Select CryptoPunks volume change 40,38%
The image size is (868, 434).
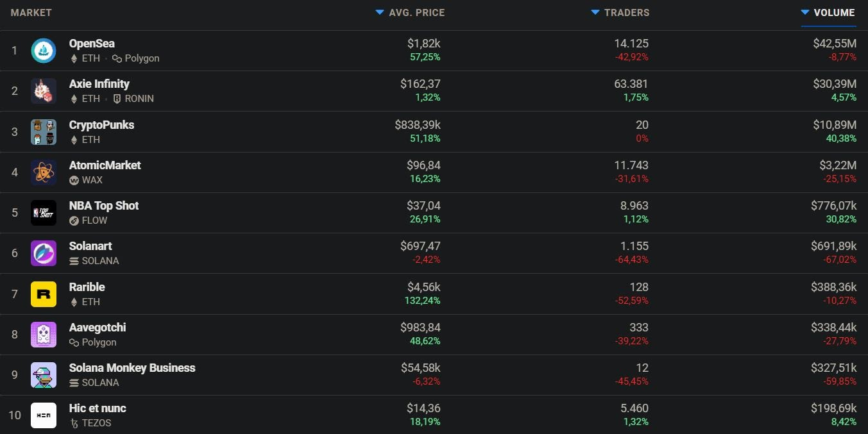pos(842,138)
